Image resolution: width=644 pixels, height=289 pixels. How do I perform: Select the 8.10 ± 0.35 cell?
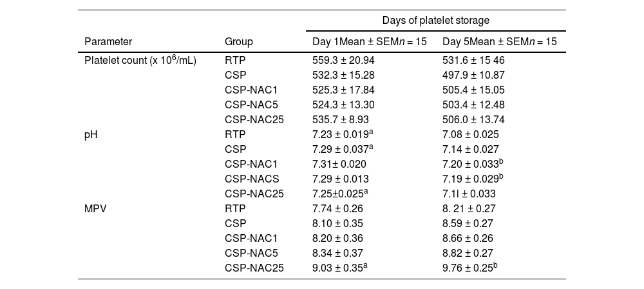(x=337, y=224)
